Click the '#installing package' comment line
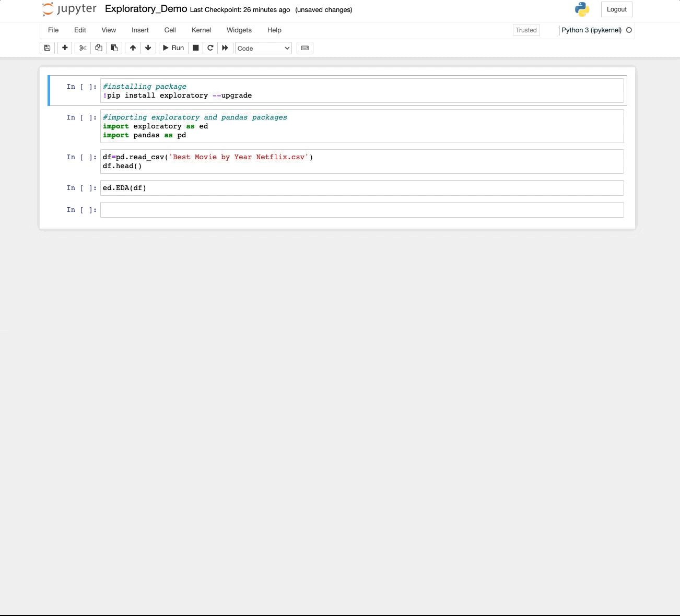This screenshot has width=680, height=616. pyautogui.click(x=145, y=87)
